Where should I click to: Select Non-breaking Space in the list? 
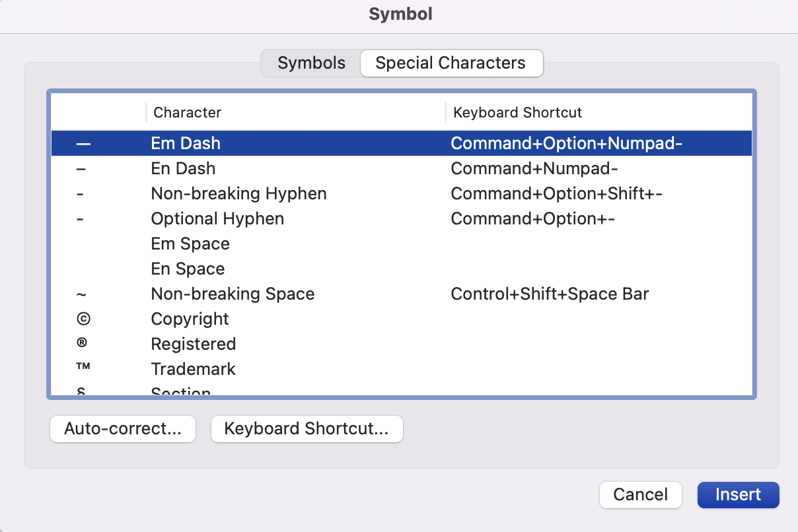tap(233, 294)
